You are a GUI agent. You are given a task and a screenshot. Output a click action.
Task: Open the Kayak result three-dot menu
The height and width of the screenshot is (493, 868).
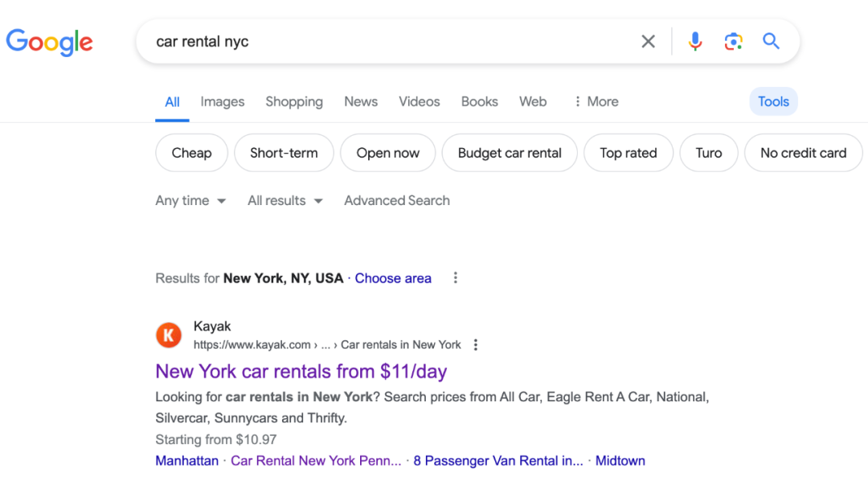click(476, 345)
